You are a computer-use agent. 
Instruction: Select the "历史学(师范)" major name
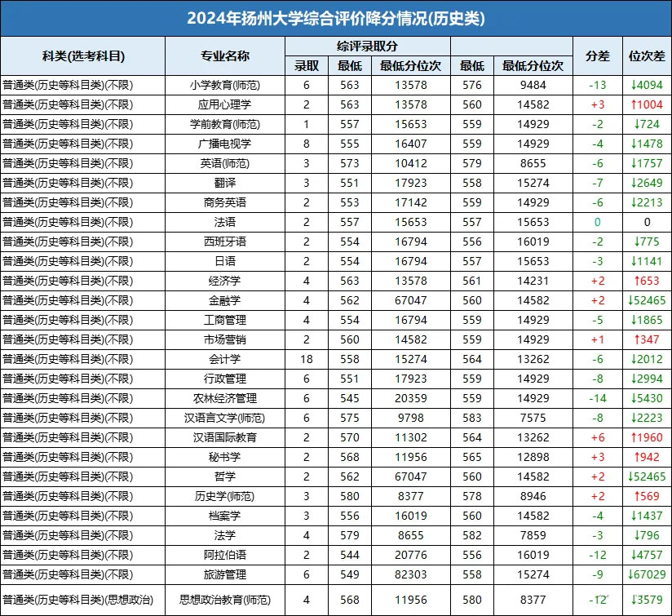225,496
